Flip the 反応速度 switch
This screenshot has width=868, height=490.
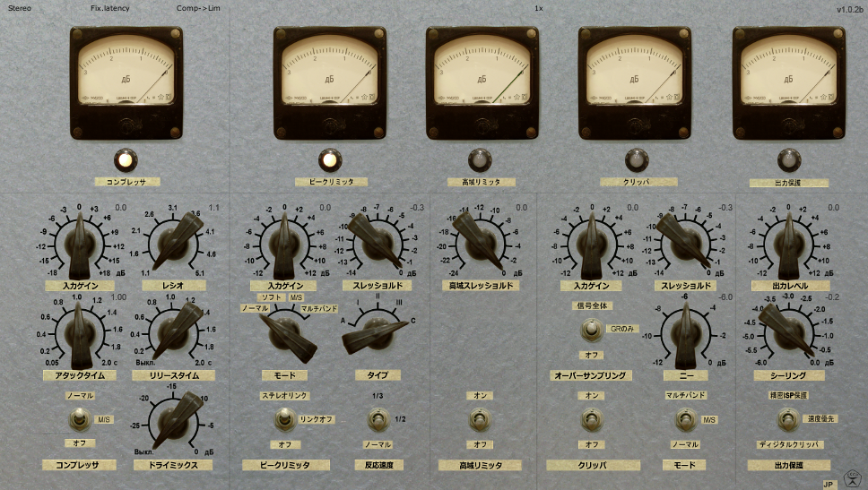[x=378, y=420]
